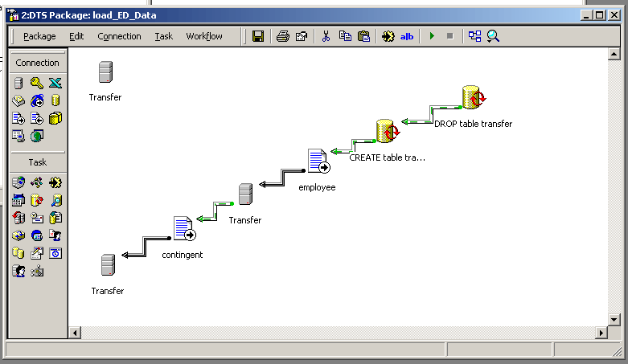
Task: Add a Transfer Error Messages task
Action: [x=55, y=235]
